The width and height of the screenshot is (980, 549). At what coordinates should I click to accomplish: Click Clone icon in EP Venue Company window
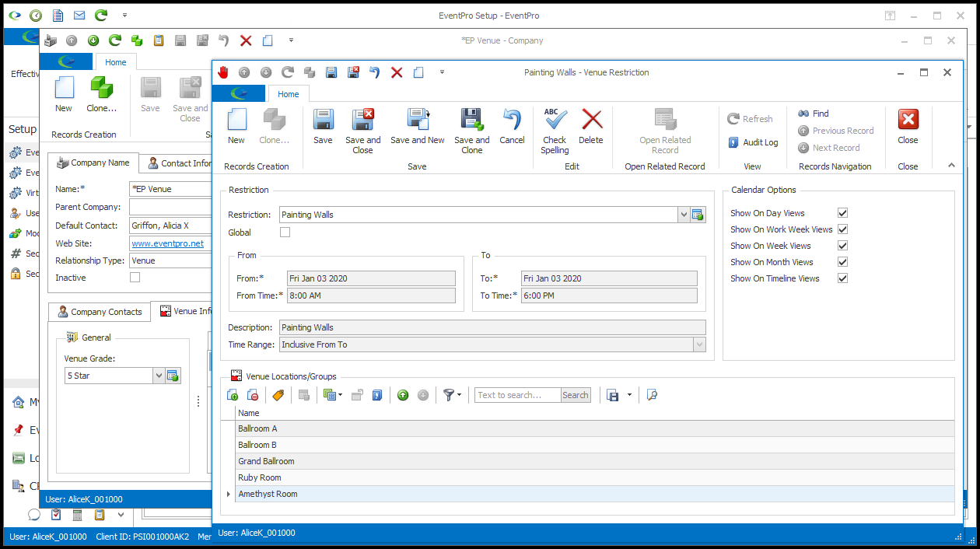(102, 95)
